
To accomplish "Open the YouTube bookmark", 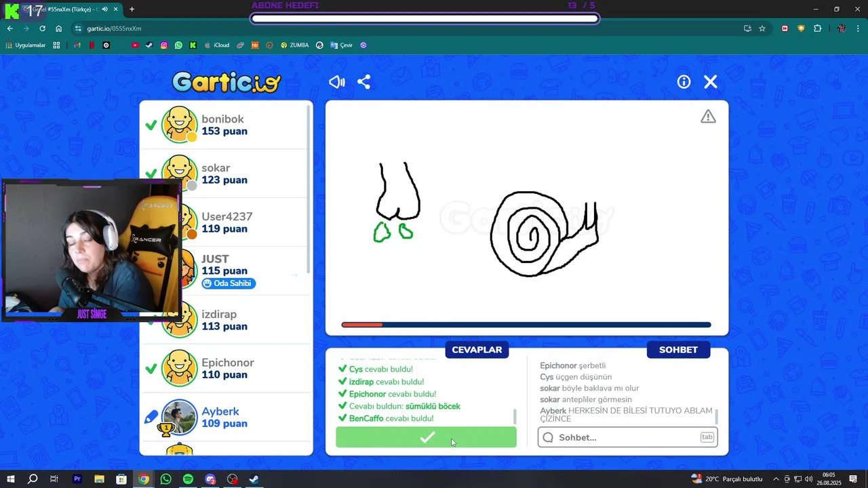I will pyautogui.click(x=135, y=45).
